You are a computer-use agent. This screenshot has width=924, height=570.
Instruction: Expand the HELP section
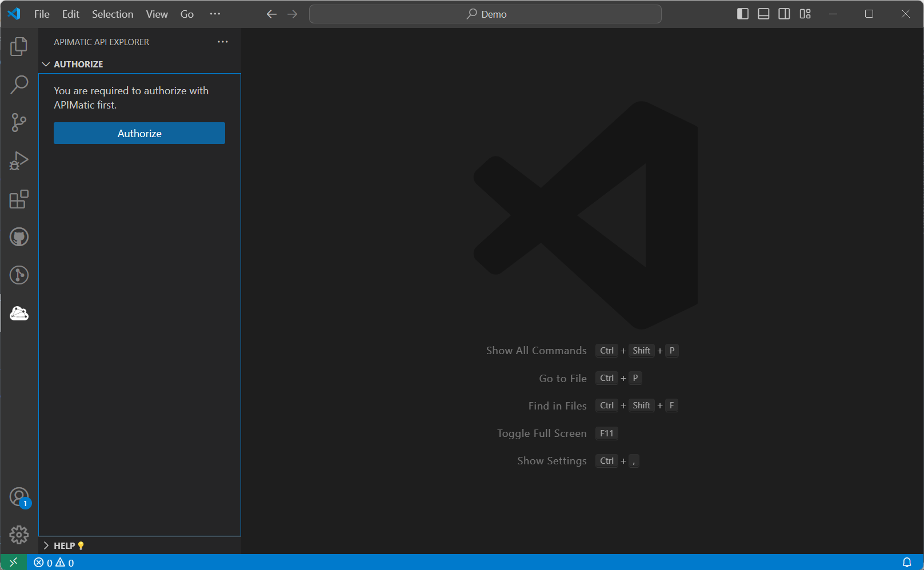coord(139,545)
